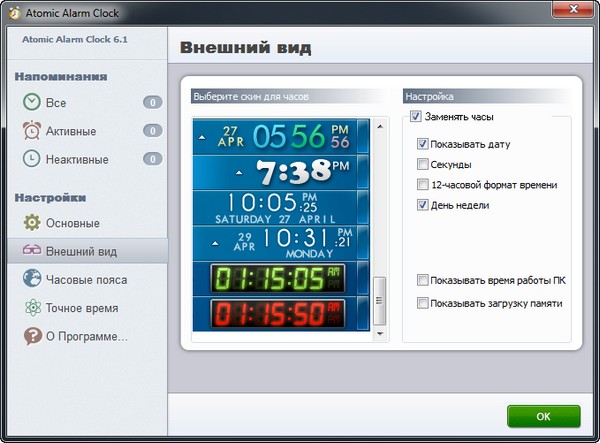Enable 12-часовой формат времени option
This screenshot has height=443, width=600.
pyautogui.click(x=424, y=185)
